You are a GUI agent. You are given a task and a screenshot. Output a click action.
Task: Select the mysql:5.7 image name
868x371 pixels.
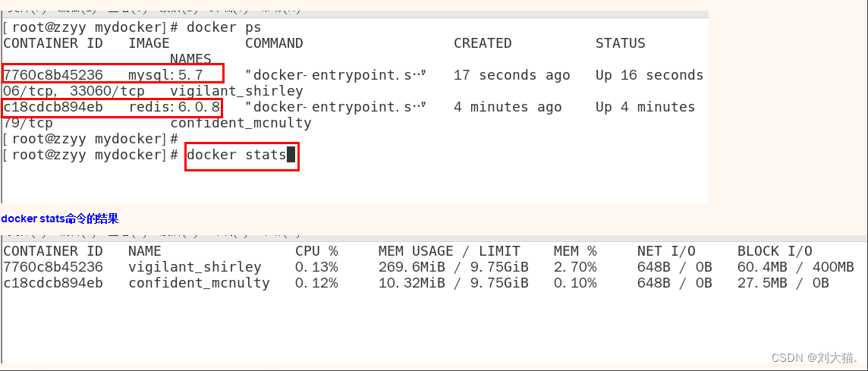[x=165, y=75]
